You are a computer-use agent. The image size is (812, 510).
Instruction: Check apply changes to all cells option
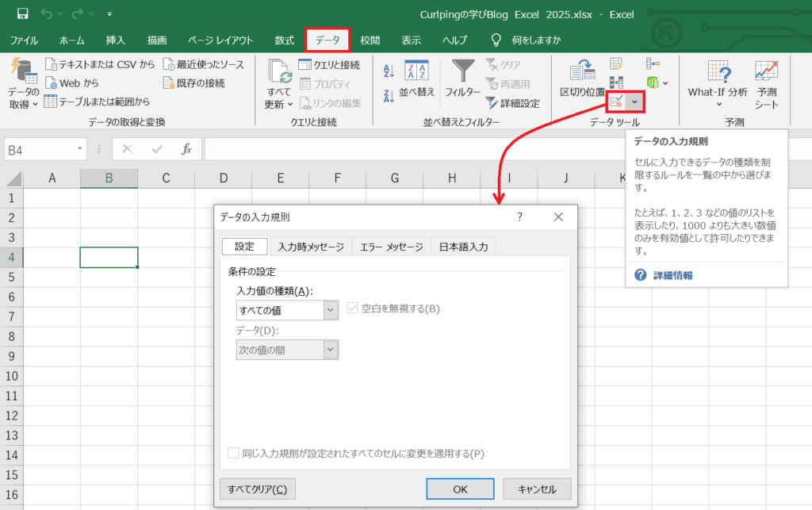point(233,453)
